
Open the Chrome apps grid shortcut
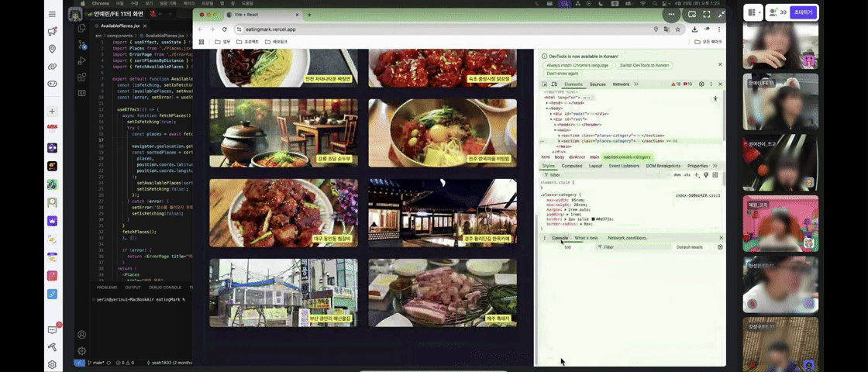coord(201,42)
